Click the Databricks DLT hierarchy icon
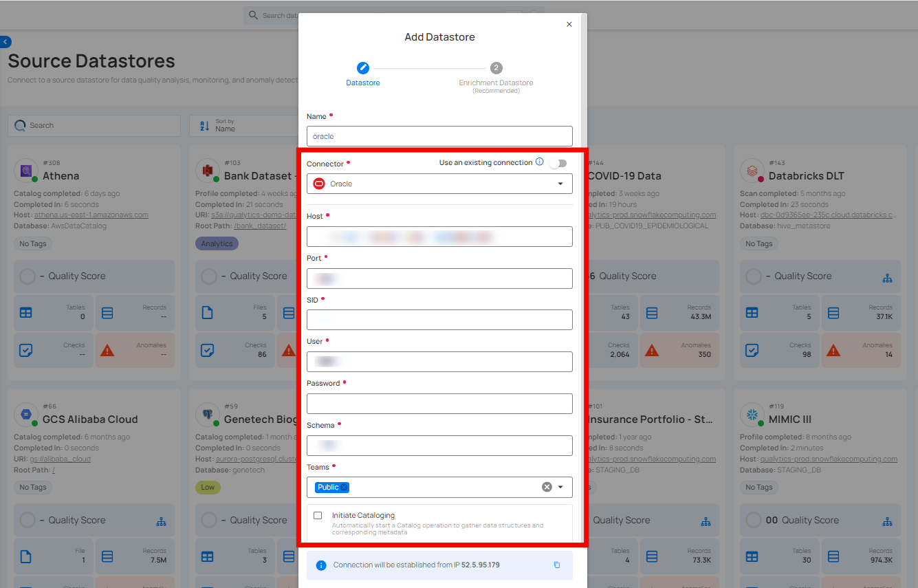The height and width of the screenshot is (588, 918). pos(887,278)
